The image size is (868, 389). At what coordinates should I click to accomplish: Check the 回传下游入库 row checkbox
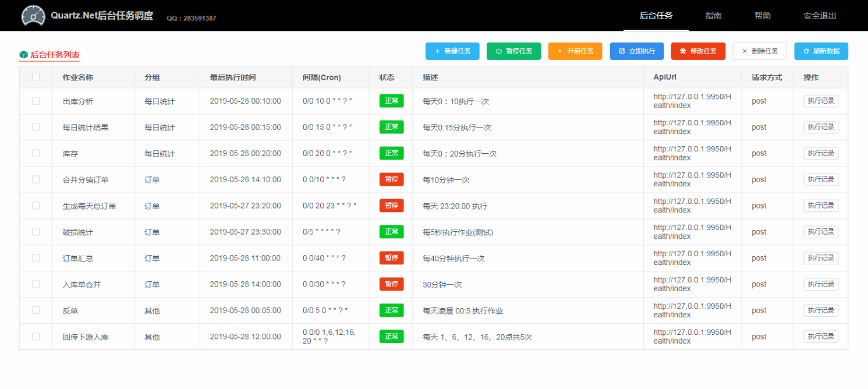click(36, 336)
